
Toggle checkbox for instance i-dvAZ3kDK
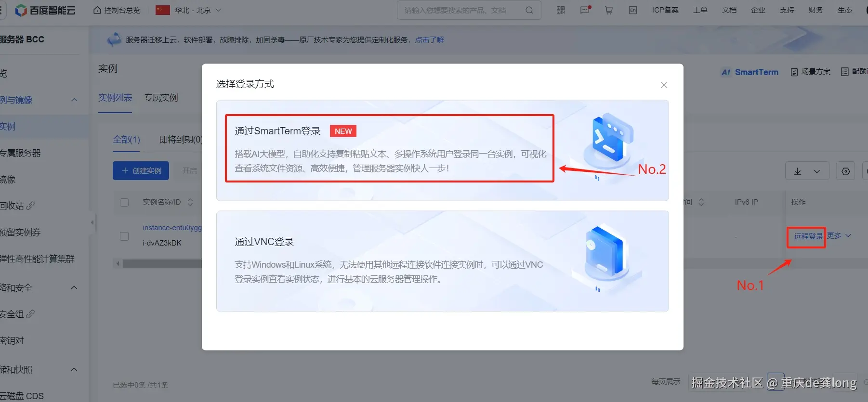pos(124,236)
